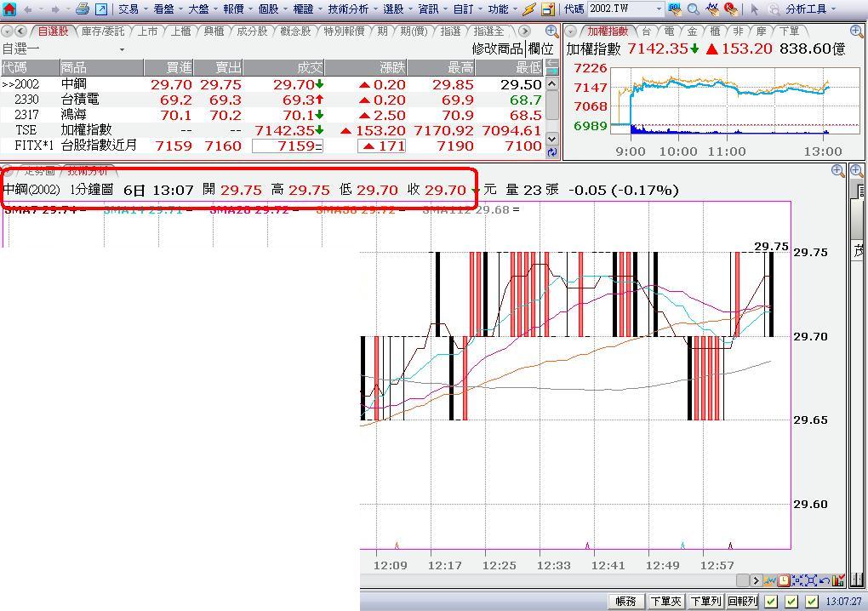The image size is (868, 611).
Task: Zoom the watchlist panel with magnifier
Action: [551, 31]
